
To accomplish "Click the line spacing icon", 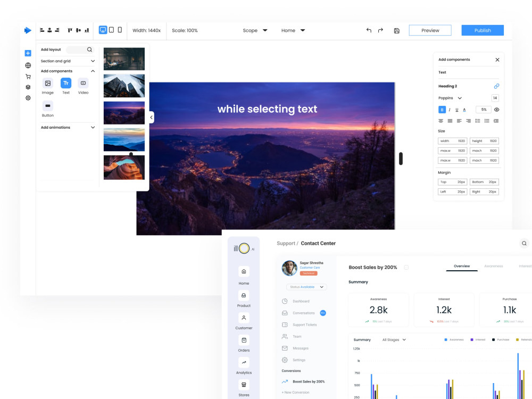I will click(x=478, y=121).
